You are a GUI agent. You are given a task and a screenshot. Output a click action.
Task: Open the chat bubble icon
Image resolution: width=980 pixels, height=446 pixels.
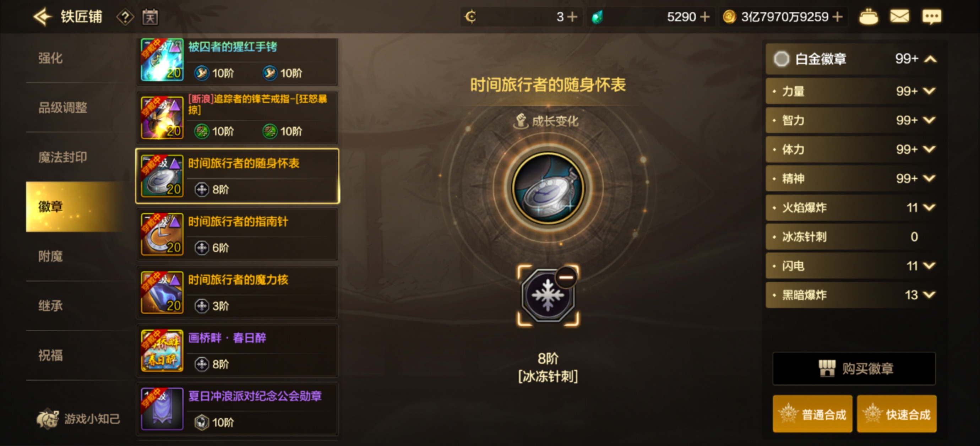point(932,17)
